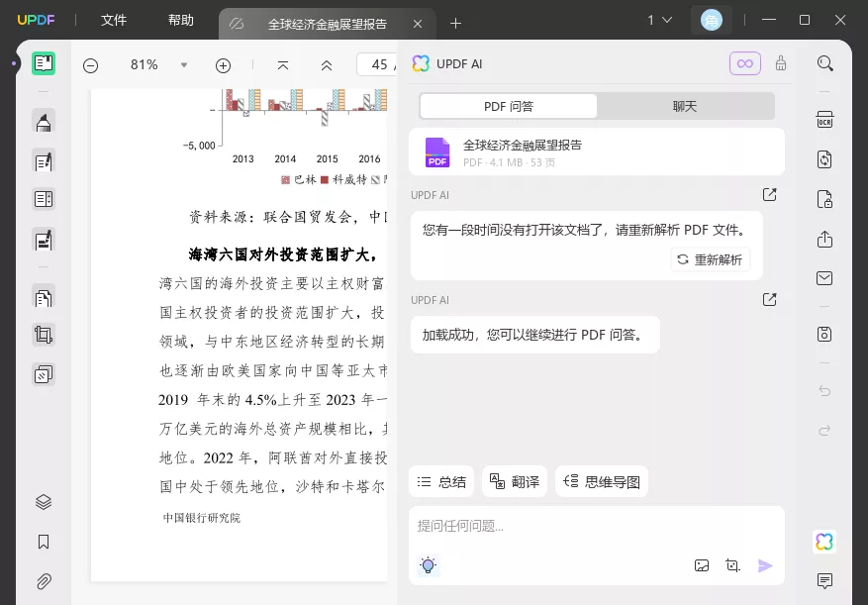Open the Convert PDF tool
This screenshot has height=605, width=868.
824,159
